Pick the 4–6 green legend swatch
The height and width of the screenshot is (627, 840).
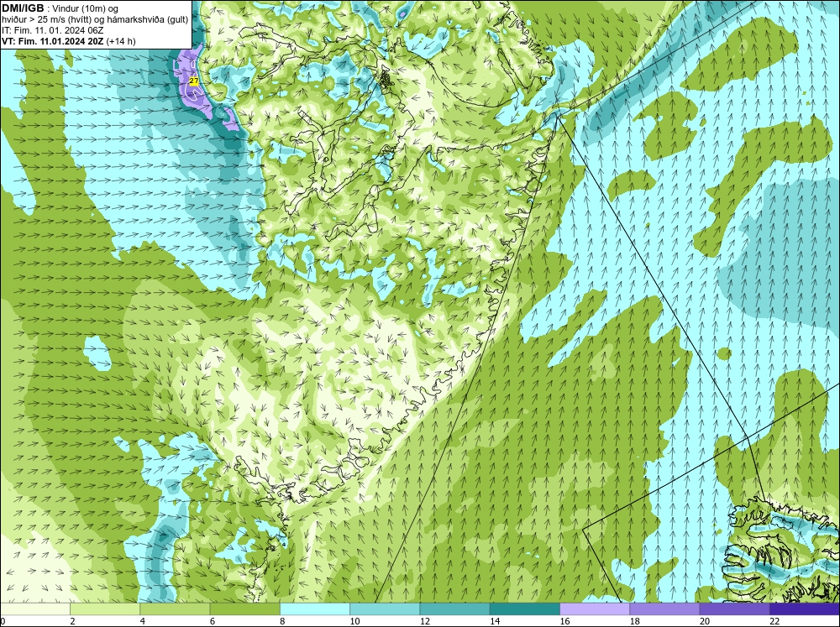pyautogui.click(x=175, y=609)
